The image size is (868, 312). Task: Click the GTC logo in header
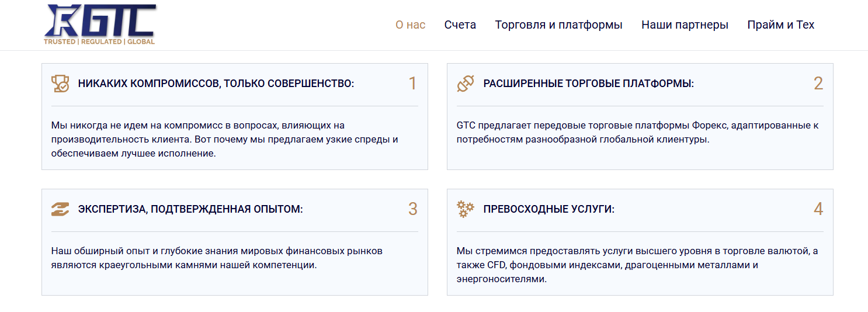pyautogui.click(x=100, y=25)
